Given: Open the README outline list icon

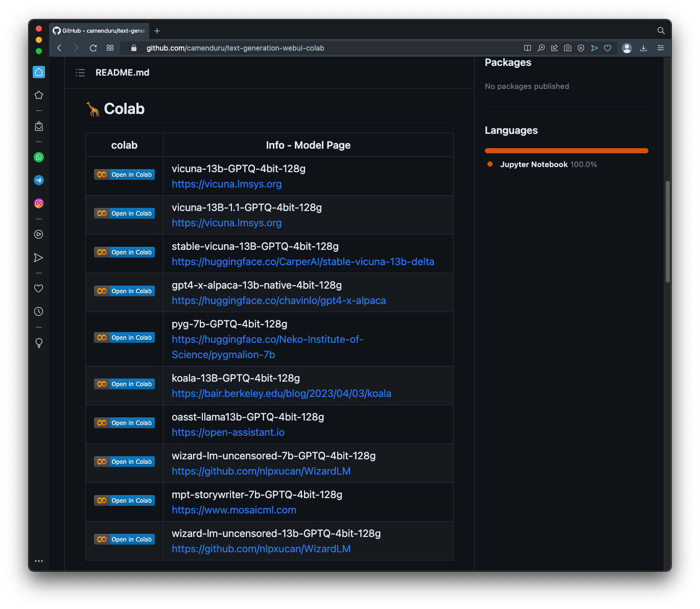Looking at the screenshot, I should click(80, 73).
